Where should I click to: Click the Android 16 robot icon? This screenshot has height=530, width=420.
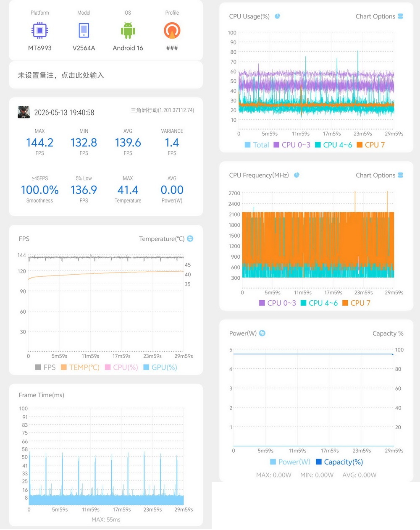pos(128,31)
